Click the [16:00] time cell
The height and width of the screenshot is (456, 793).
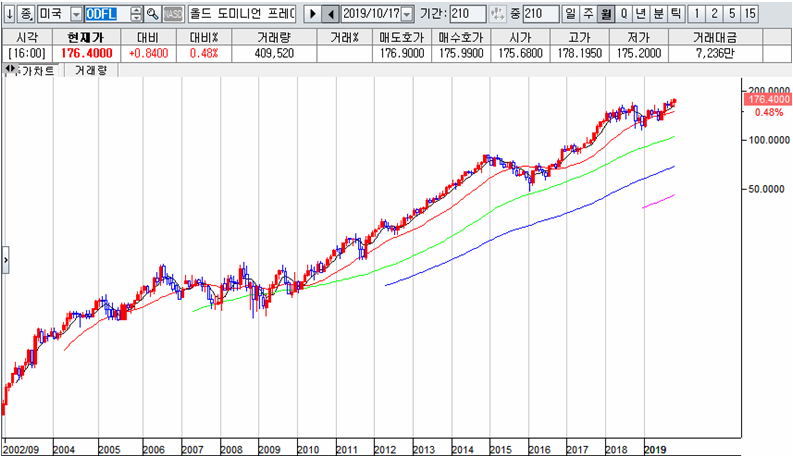(x=27, y=54)
